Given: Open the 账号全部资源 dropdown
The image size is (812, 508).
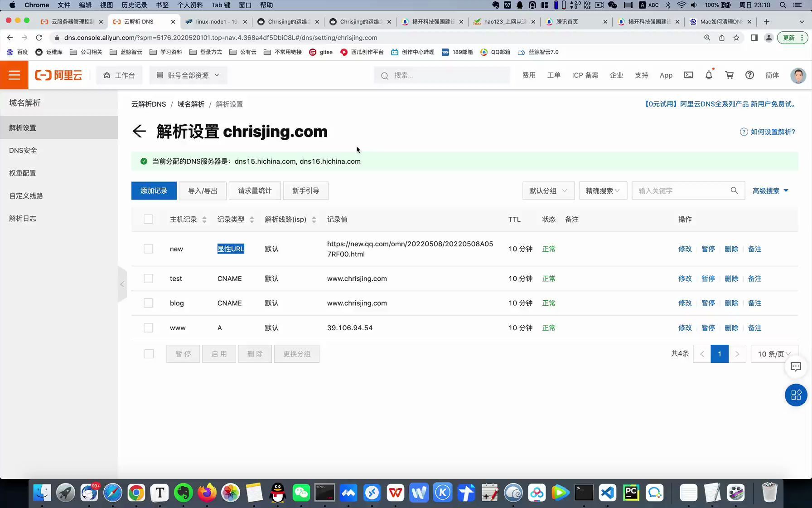Looking at the screenshot, I should tap(188, 75).
